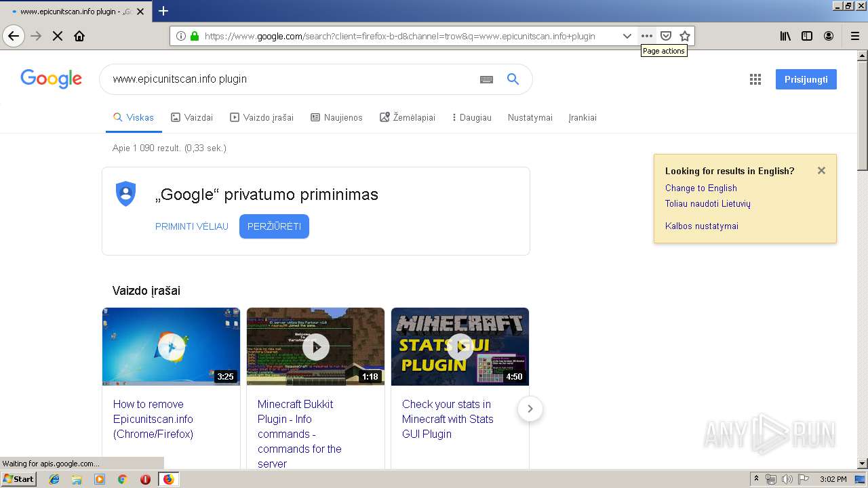Image resolution: width=868 pixels, height=488 pixels.
Task: Switch to the Vaizdai tab
Action: click(x=192, y=117)
